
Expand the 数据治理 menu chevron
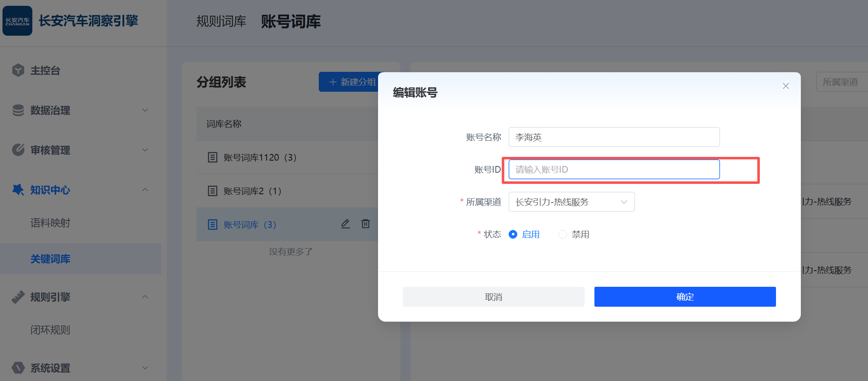point(145,110)
